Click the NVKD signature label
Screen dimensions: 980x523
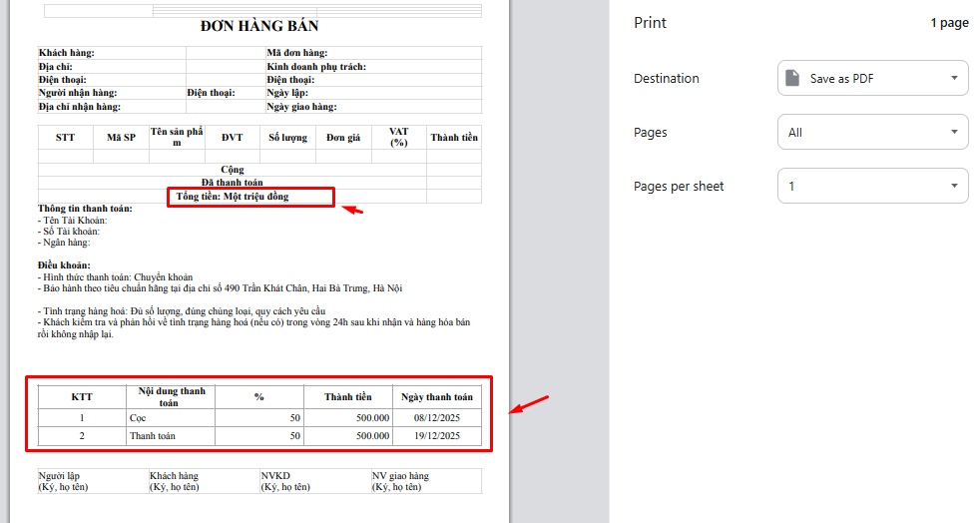275,476
